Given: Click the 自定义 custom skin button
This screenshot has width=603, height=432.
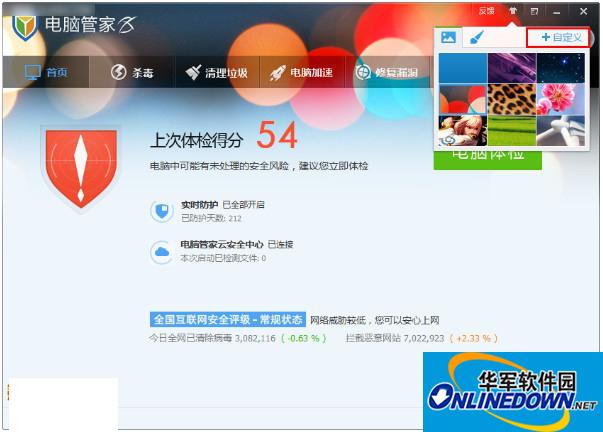Looking at the screenshot, I should (x=558, y=37).
